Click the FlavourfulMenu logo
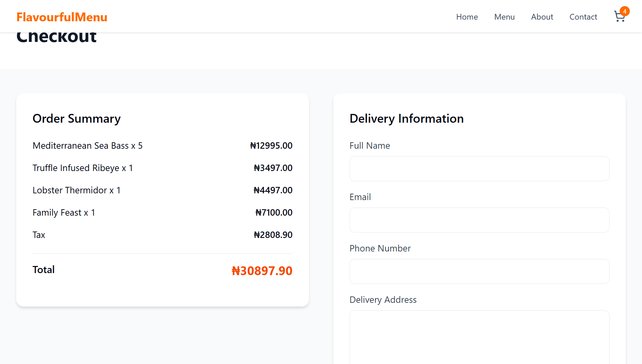 coord(62,17)
